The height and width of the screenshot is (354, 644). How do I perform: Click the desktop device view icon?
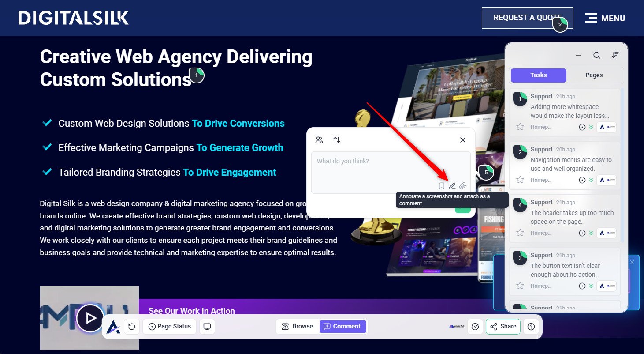[207, 327]
